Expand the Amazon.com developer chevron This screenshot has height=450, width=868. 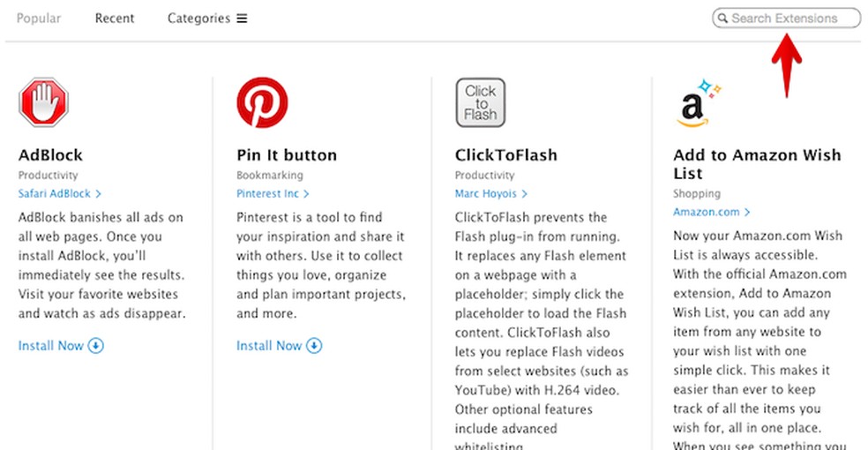tap(747, 213)
